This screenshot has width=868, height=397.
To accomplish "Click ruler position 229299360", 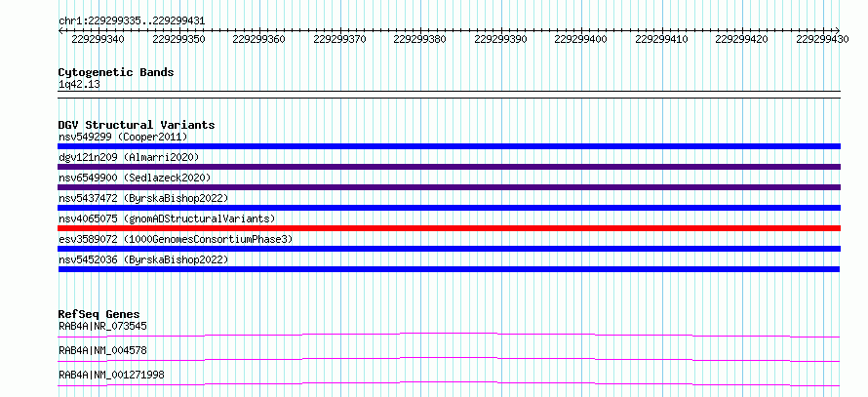I will point(259,39).
